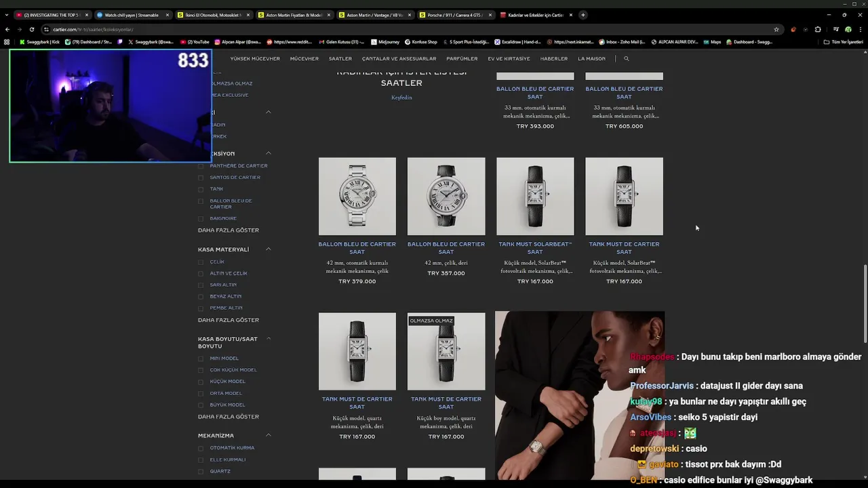The width and height of the screenshot is (868, 488).
Task: Click the steel-bracelet Ballon Bleu 42 mm image
Action: click(x=357, y=197)
